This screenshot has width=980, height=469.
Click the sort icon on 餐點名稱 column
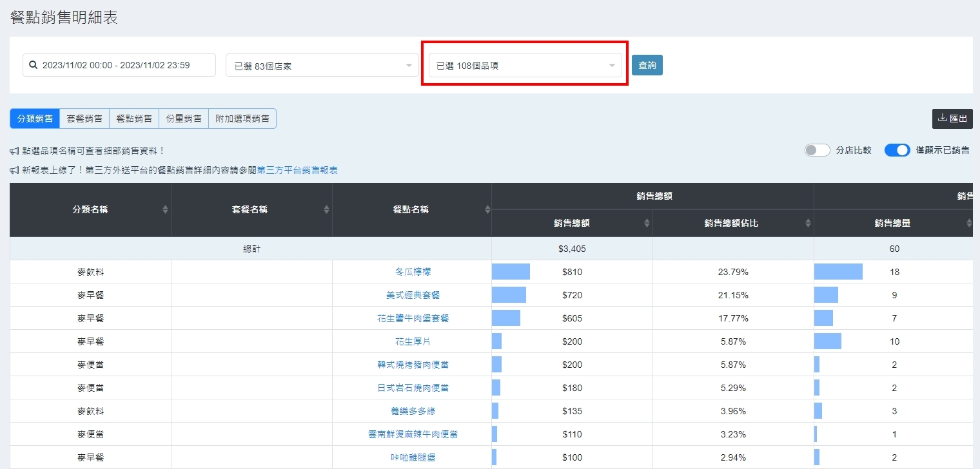(487, 209)
